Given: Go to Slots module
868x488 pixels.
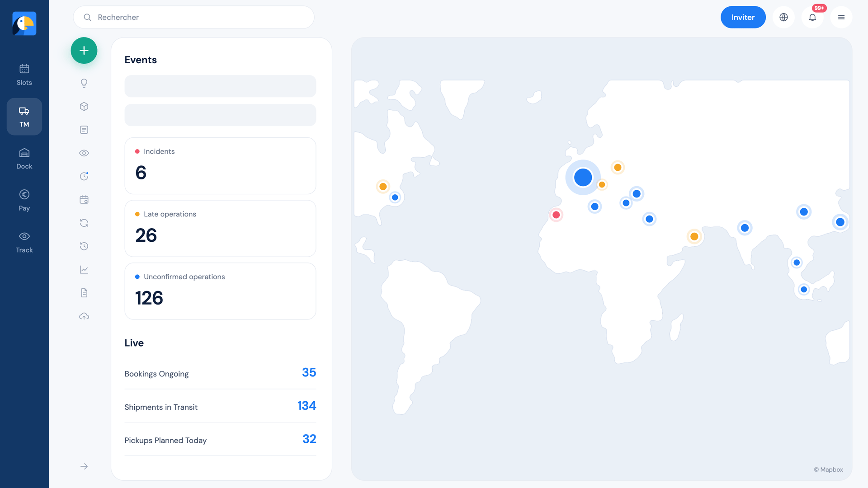Looking at the screenshot, I should click(24, 75).
